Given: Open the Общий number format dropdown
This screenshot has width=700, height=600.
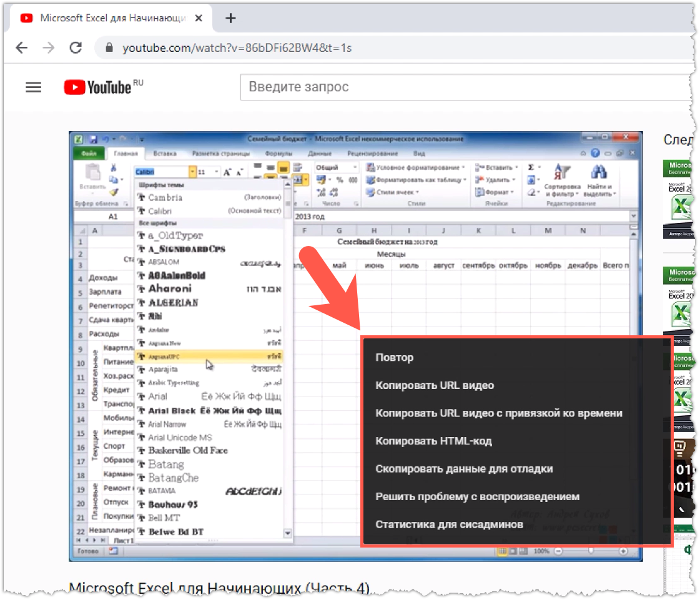Looking at the screenshot, I should pos(355,167).
